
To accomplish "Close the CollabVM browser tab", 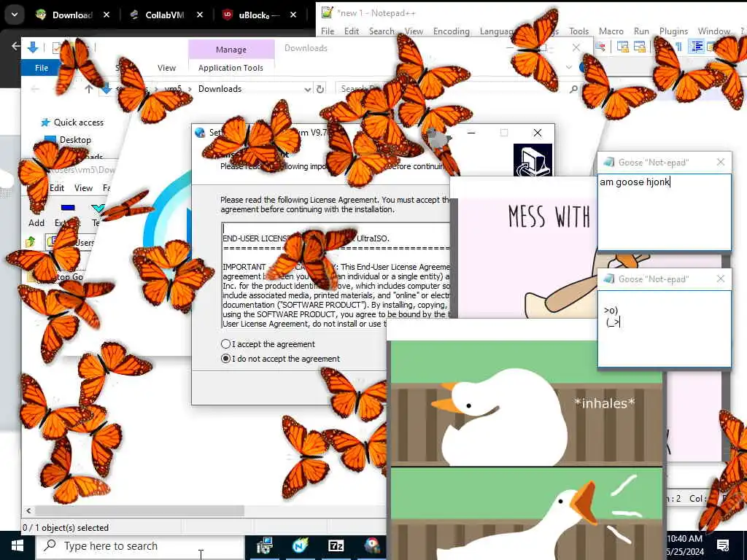I will pyautogui.click(x=200, y=15).
